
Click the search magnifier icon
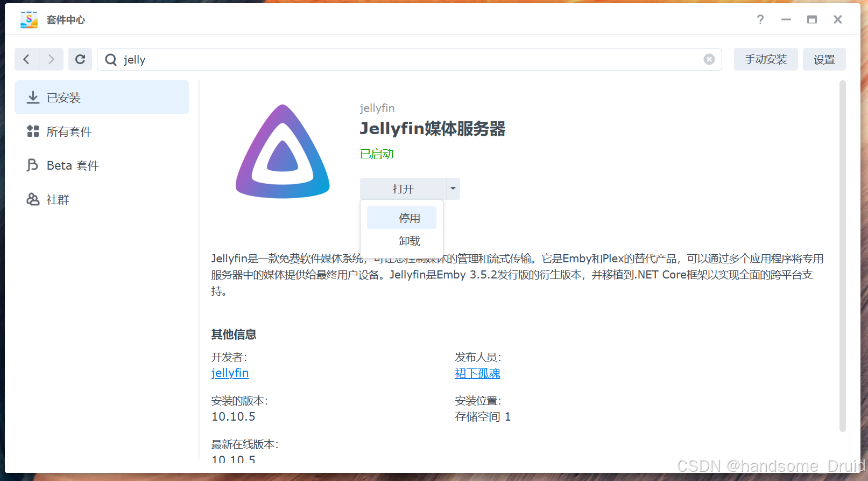coord(111,60)
